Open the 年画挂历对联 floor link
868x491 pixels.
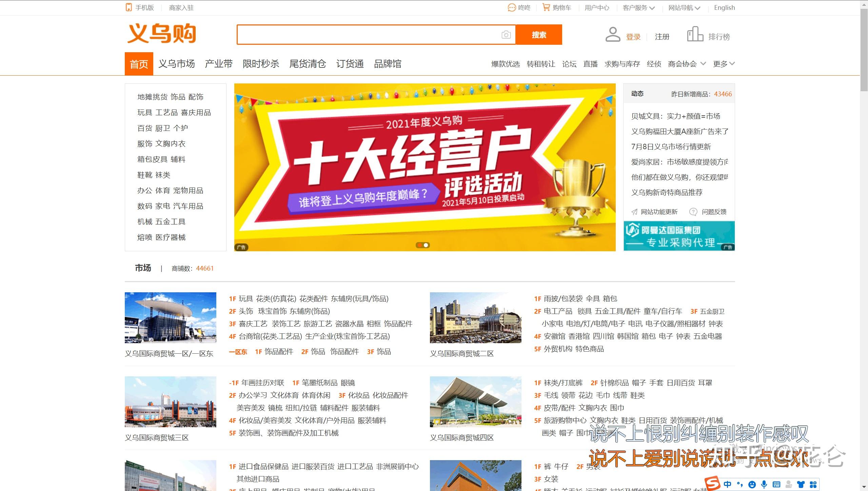coord(262,383)
